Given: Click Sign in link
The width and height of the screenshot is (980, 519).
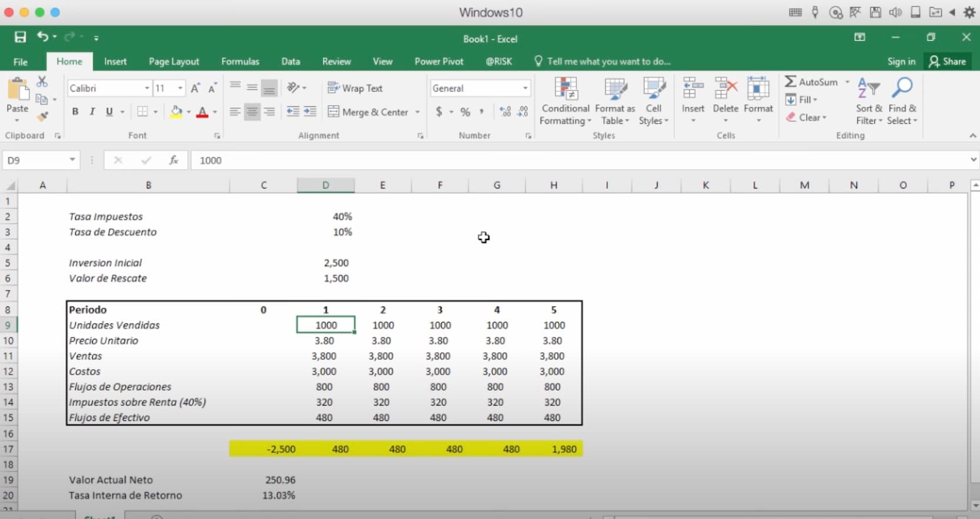Looking at the screenshot, I should click(901, 62).
